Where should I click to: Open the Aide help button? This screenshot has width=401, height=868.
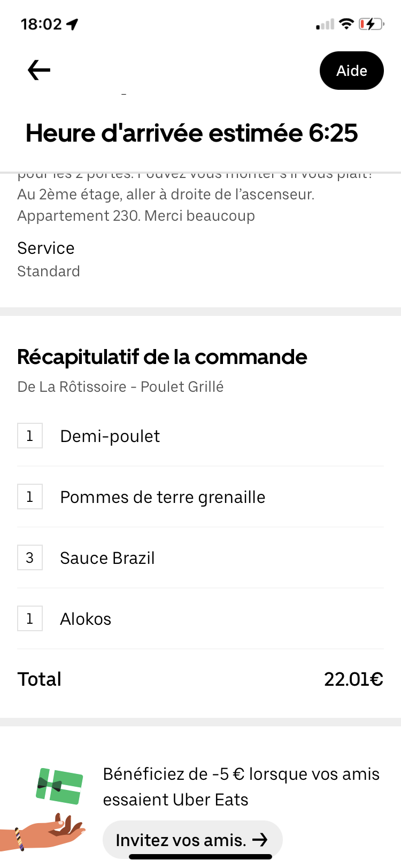click(351, 71)
